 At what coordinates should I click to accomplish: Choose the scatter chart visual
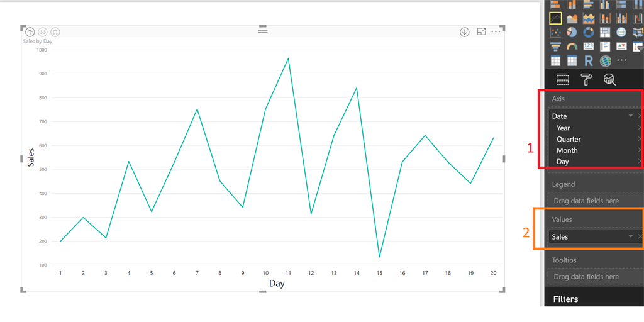coord(555,32)
